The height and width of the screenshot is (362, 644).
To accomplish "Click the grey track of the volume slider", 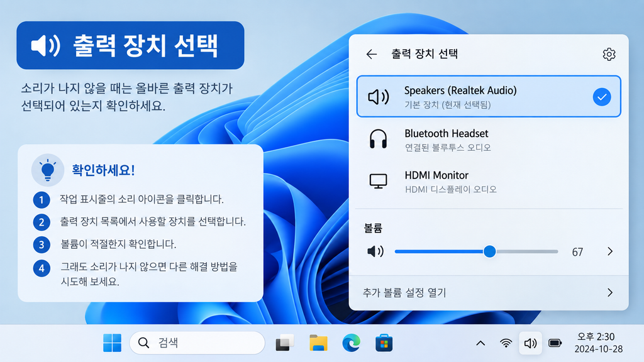I will (x=527, y=251).
